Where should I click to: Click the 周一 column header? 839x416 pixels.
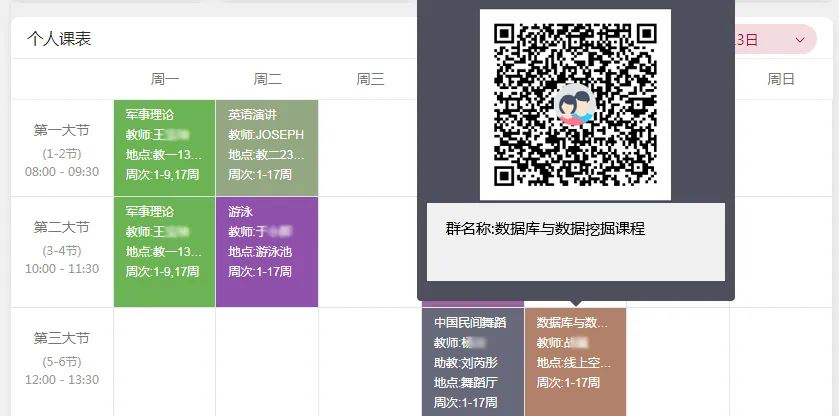tap(164, 79)
